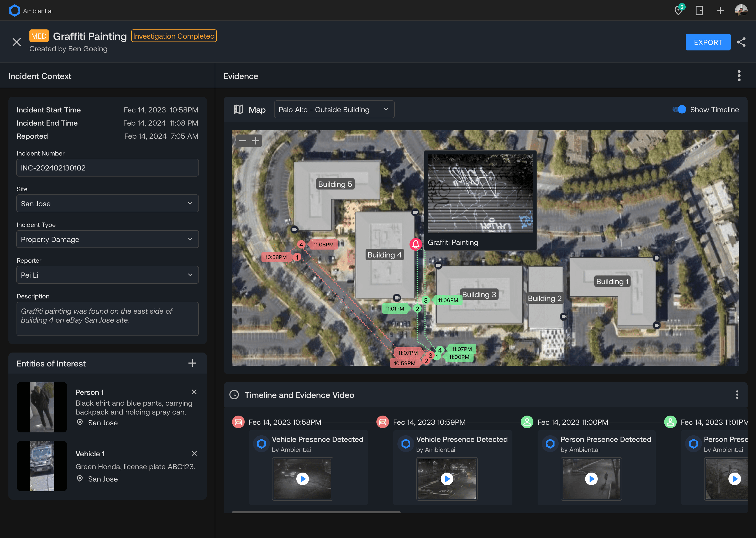756x538 pixels.
Task: Click the EXPORT button
Action: (x=708, y=42)
